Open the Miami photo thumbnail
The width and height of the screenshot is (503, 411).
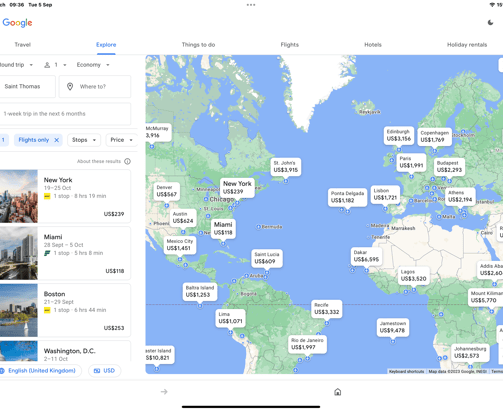(19, 253)
